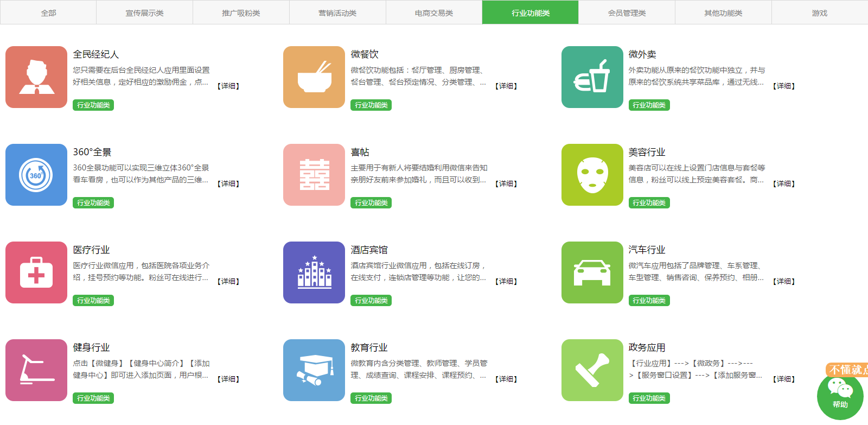Click 行业功能类 tag under 美容行业

[x=649, y=202]
